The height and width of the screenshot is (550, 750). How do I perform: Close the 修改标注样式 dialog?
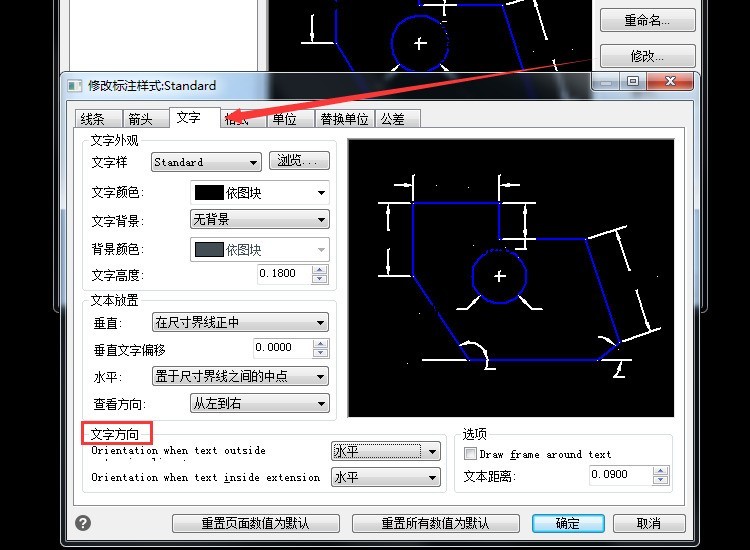[x=670, y=81]
